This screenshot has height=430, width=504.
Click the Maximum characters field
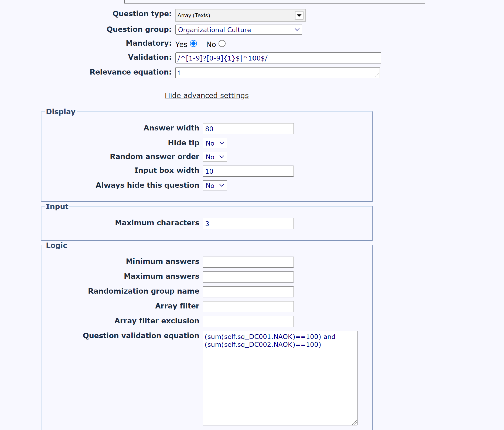[248, 224]
